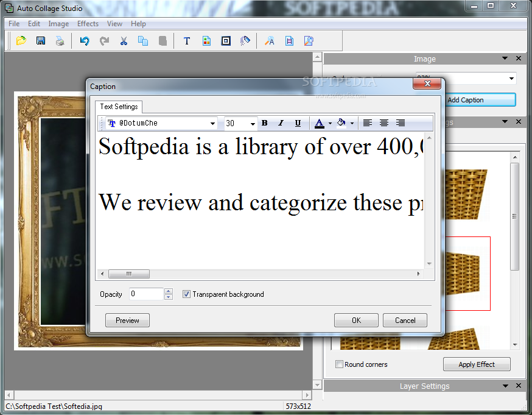Image resolution: width=532 pixels, height=415 pixels.
Task: Select the Text T tool icon
Action: (x=187, y=41)
